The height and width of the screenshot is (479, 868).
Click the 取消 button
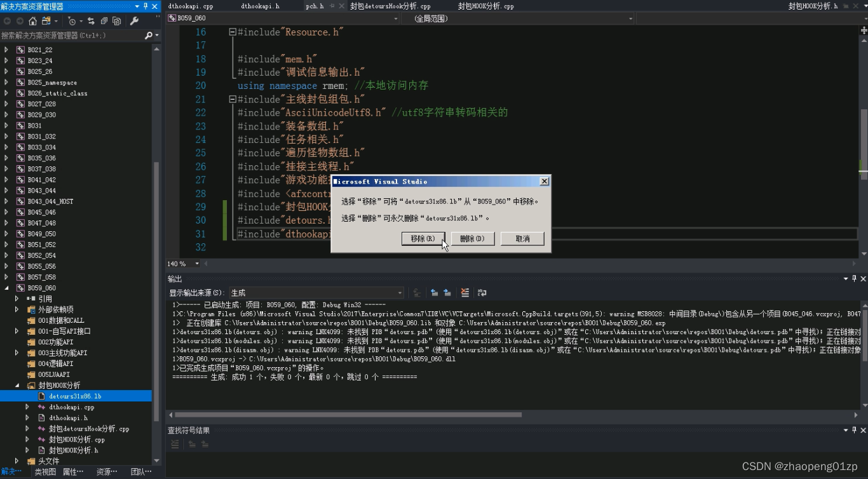[522, 239]
